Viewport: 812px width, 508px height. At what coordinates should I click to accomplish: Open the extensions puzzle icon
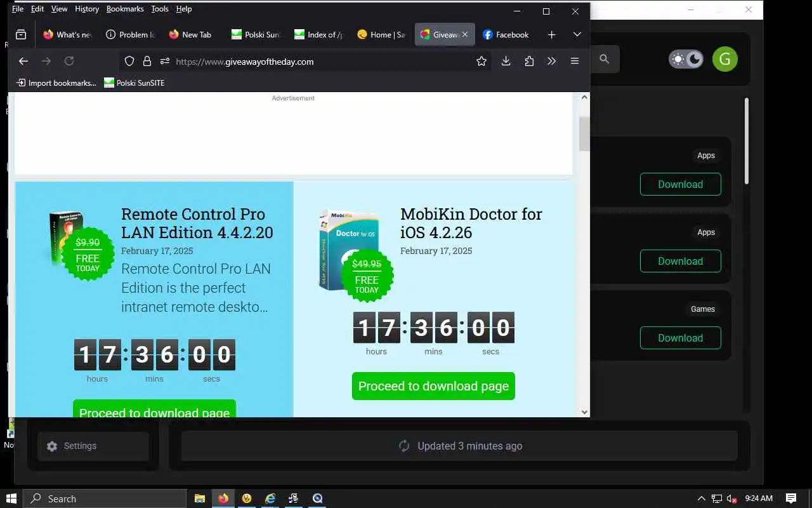coord(529,61)
